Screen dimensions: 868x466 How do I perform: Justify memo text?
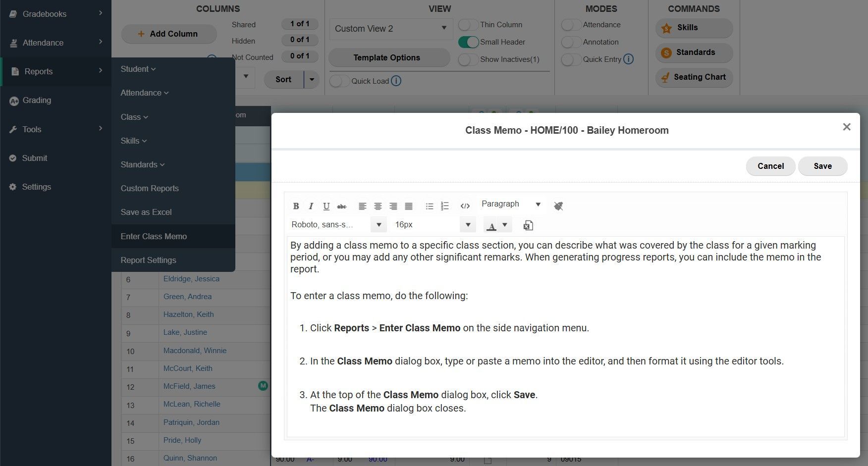(x=409, y=206)
